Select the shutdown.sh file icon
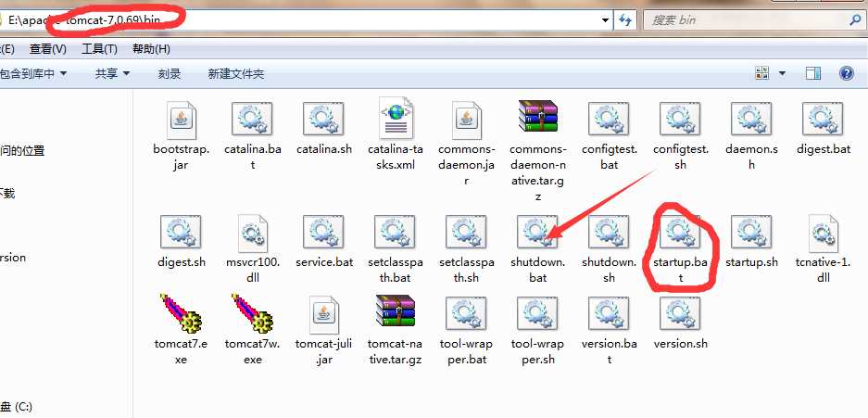This screenshot has height=418, width=868. point(609,232)
